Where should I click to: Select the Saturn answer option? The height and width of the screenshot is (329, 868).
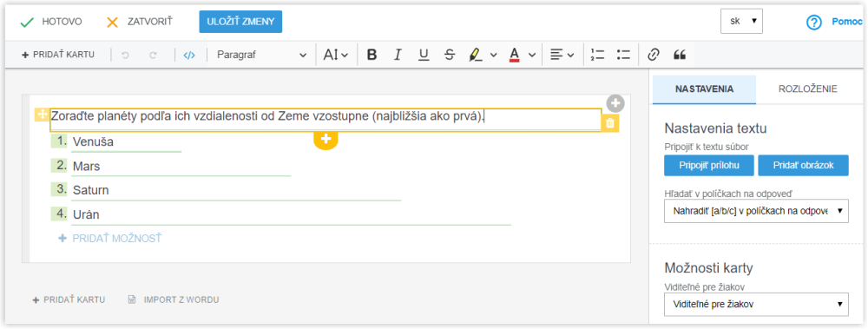(91, 190)
